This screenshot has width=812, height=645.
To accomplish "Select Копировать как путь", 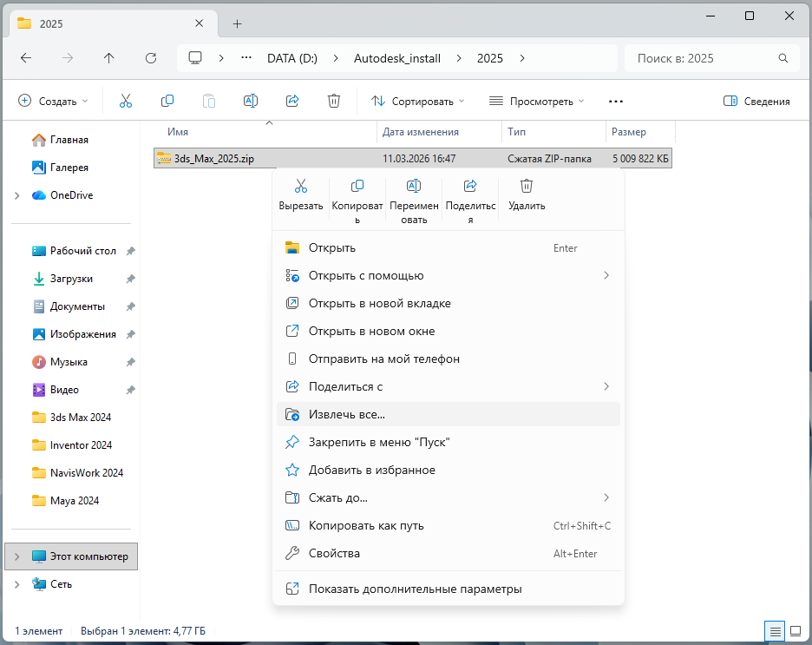I will (x=449, y=526).
